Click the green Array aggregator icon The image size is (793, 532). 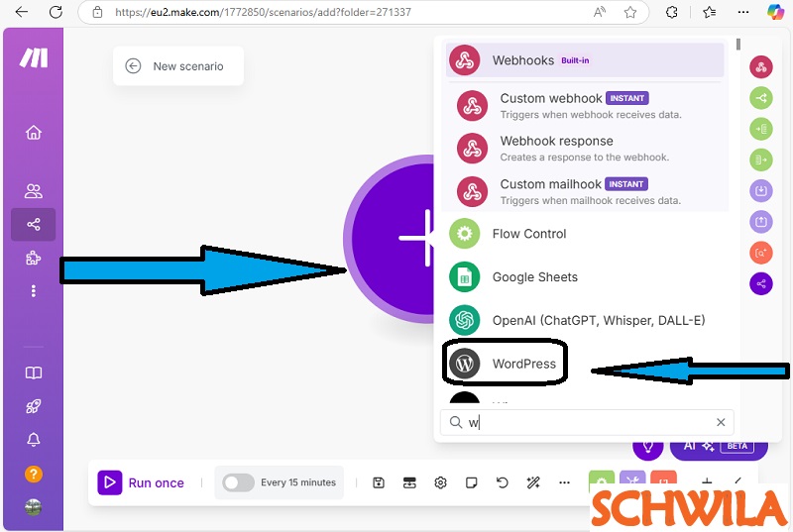[x=760, y=129]
